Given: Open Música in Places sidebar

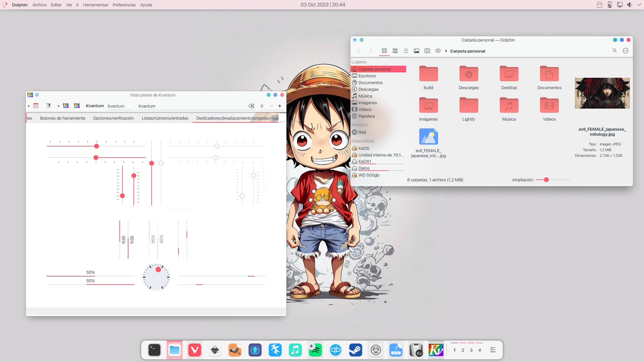Looking at the screenshot, I should click(x=378, y=96).
